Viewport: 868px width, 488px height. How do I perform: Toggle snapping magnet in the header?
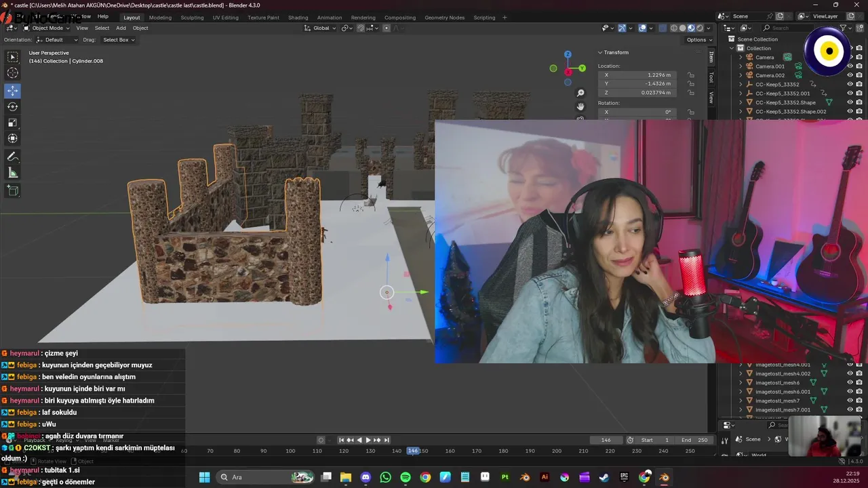361,28
